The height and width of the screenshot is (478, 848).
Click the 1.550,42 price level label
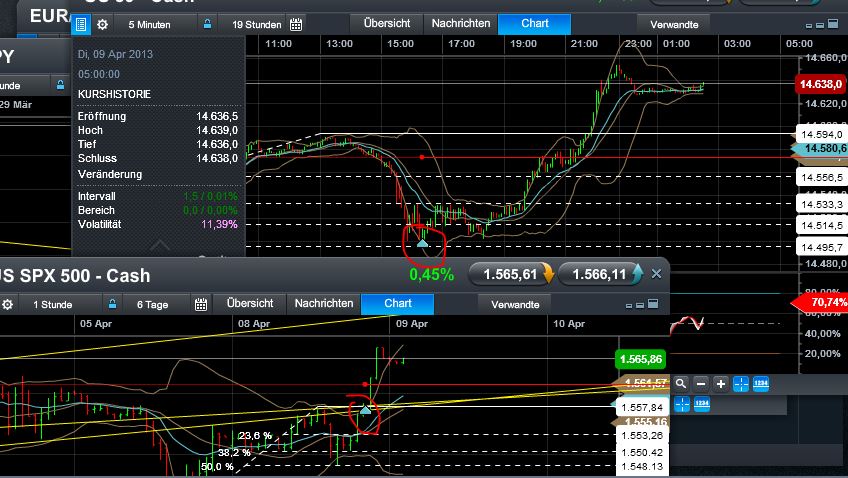pos(642,453)
